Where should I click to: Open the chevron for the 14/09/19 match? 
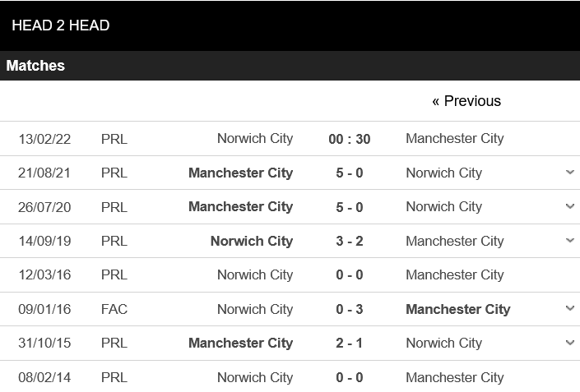[x=570, y=241]
